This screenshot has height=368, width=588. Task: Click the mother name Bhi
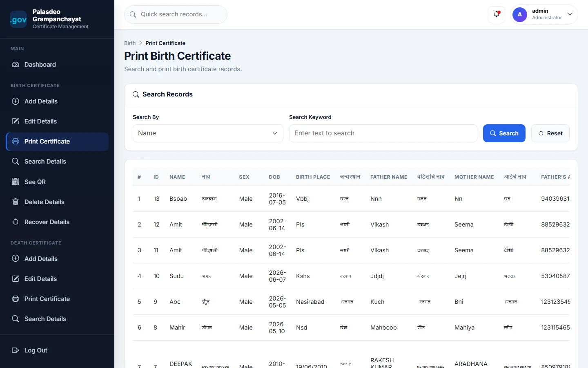459,302
